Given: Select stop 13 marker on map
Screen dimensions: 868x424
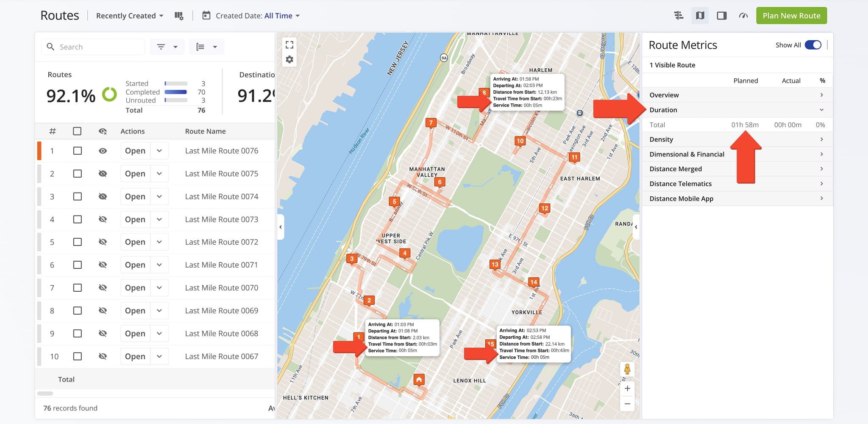Looking at the screenshot, I should click(x=495, y=265).
